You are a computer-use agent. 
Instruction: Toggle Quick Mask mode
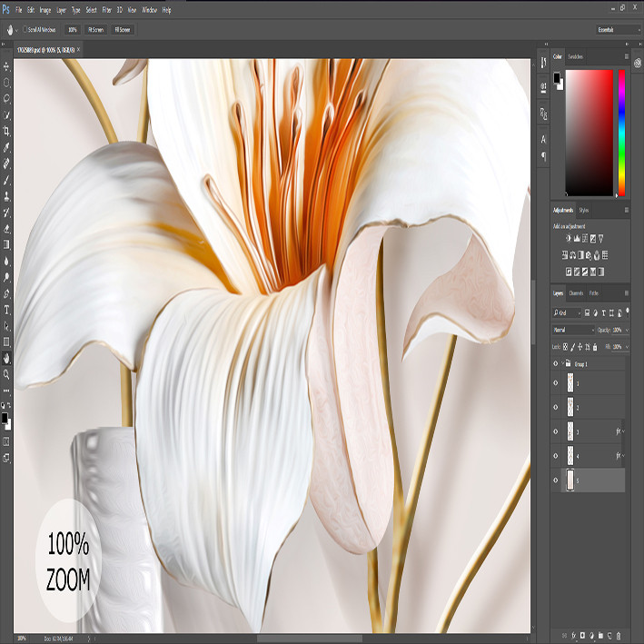(x=6, y=442)
